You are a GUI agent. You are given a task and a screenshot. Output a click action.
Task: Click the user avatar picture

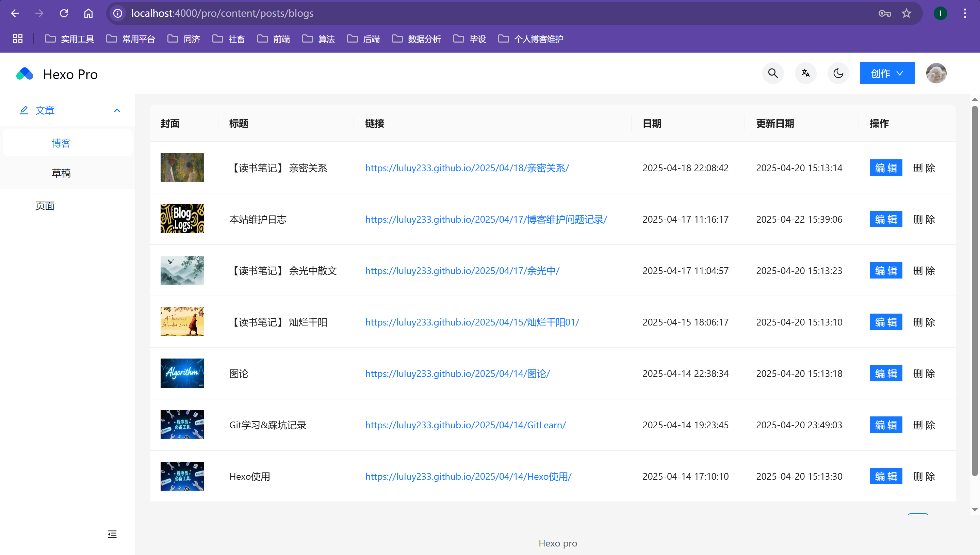pyautogui.click(x=936, y=73)
